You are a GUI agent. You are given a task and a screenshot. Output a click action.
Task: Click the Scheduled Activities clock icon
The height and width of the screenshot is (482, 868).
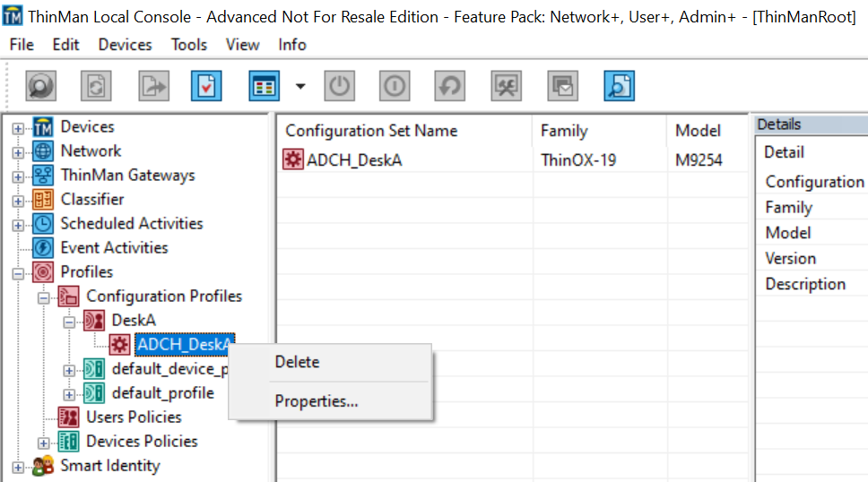tap(43, 224)
